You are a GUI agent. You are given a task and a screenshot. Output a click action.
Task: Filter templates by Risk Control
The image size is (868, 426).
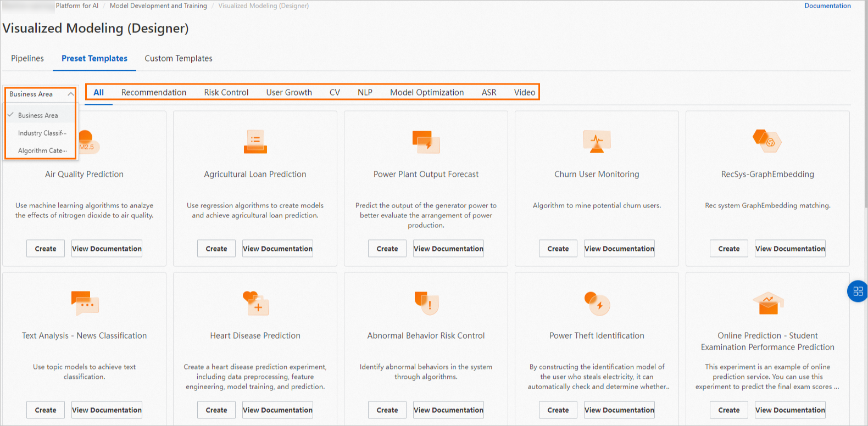pyautogui.click(x=226, y=92)
